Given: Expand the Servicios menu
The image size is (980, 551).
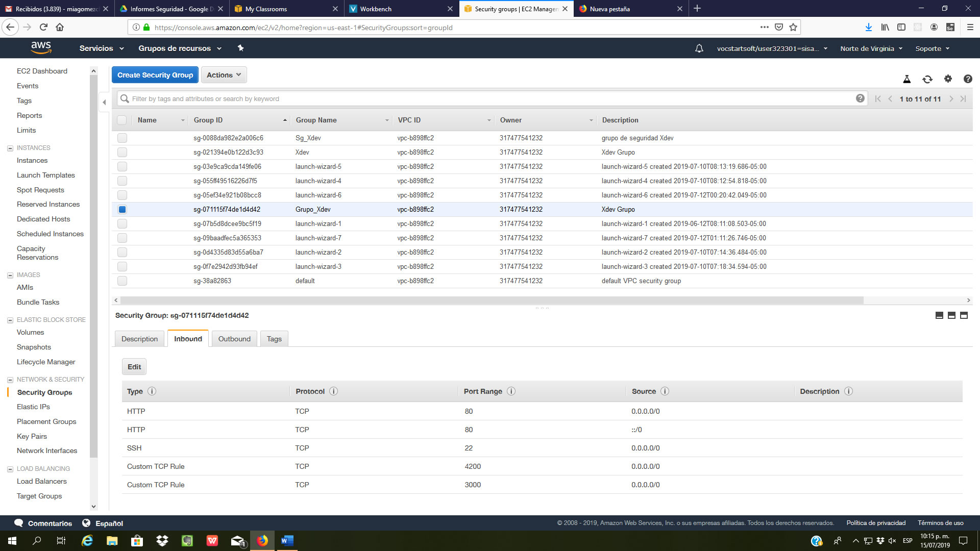Looking at the screenshot, I should point(102,48).
